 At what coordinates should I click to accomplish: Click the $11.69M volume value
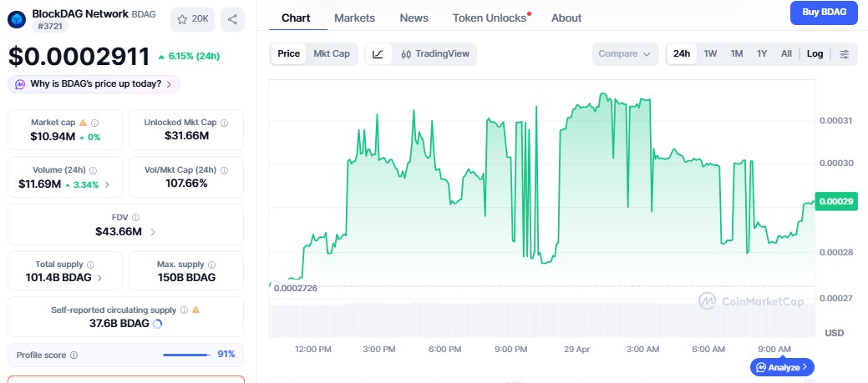point(40,184)
